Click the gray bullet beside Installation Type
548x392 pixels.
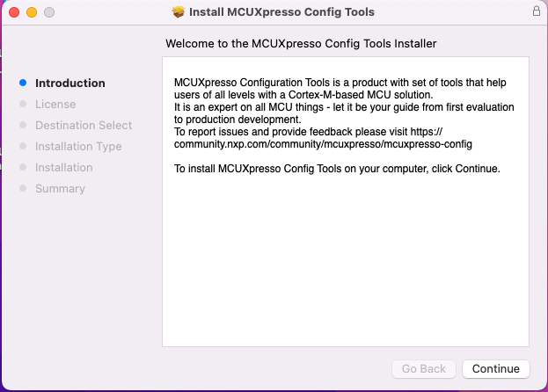[x=23, y=146]
